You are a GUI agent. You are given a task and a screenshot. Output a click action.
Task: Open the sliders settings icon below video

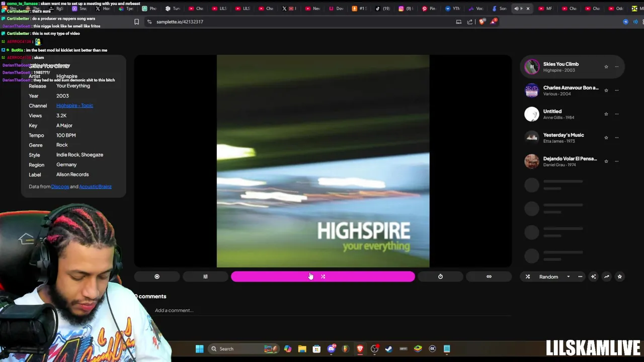pos(205,277)
